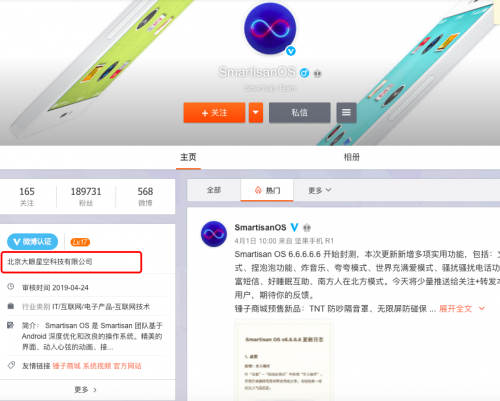Open the 4月1日 10:00 post timestamp
The image size is (500, 401).
pyautogui.click(x=255, y=241)
